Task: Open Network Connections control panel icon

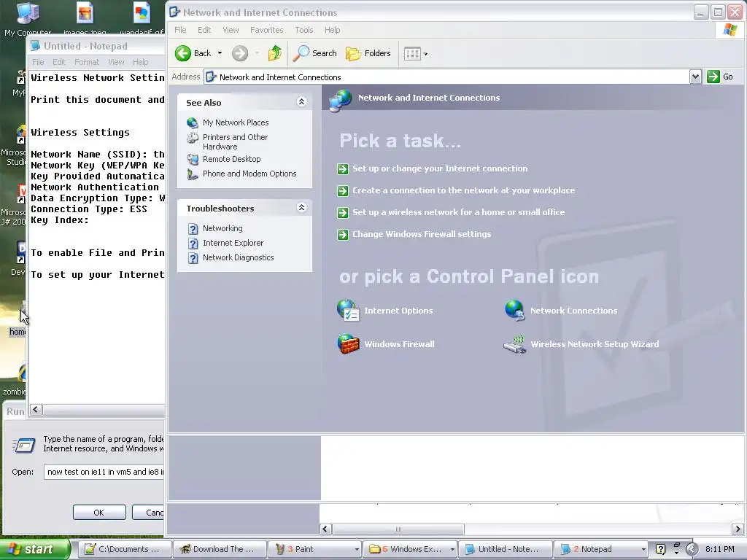Action: point(561,311)
